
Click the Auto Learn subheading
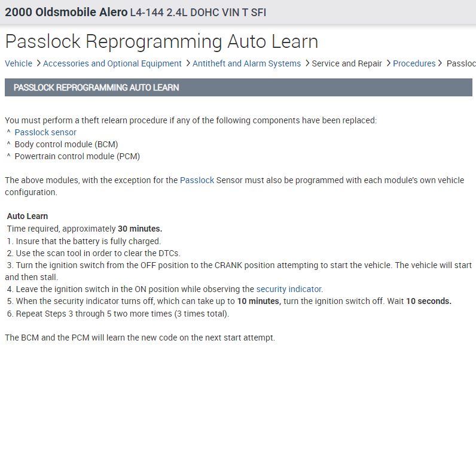point(28,216)
